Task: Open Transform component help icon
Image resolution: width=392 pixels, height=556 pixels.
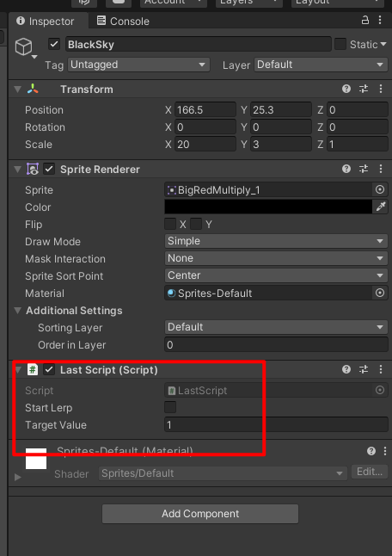Action: 346,89
